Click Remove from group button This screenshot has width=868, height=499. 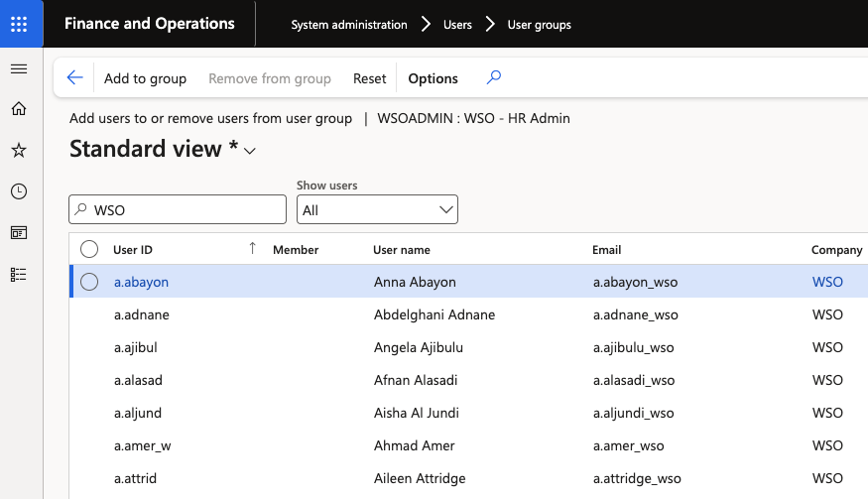pyautogui.click(x=270, y=78)
